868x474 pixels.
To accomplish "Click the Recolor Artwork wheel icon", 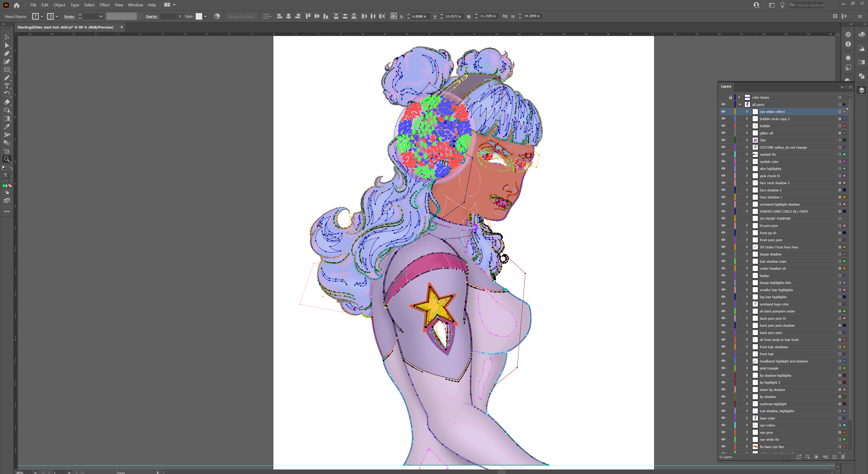I will [x=217, y=16].
